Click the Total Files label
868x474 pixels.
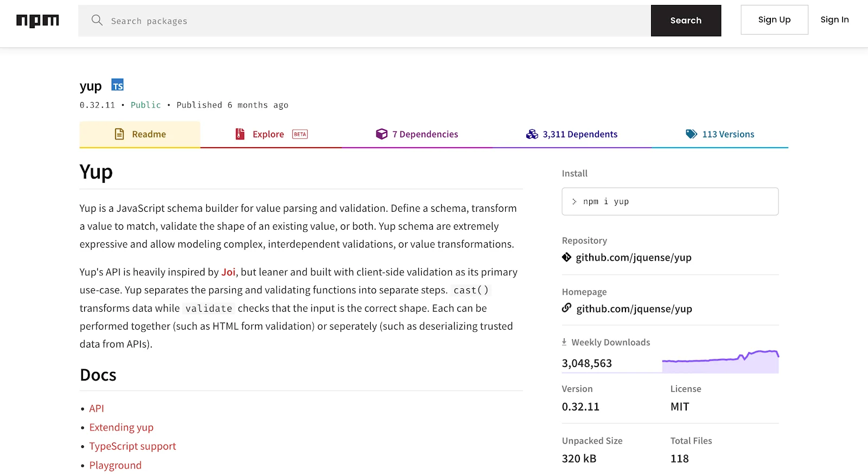[x=691, y=441]
